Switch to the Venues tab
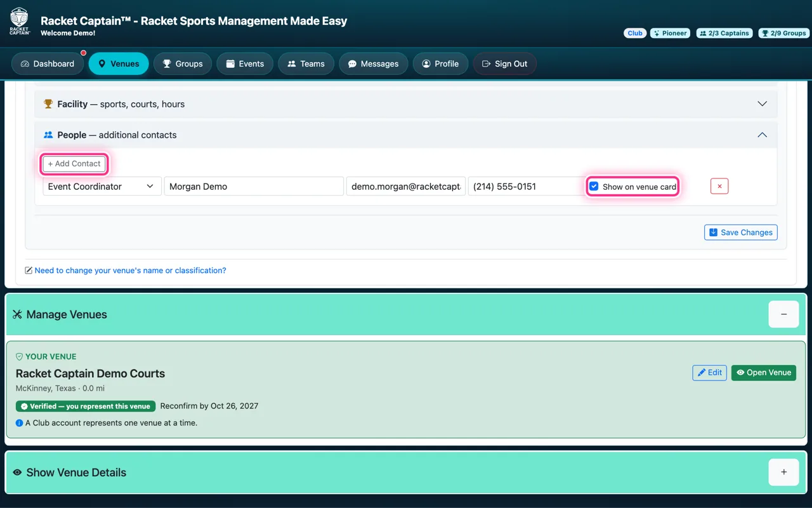Screen dimensions: 812x508 tap(119, 63)
